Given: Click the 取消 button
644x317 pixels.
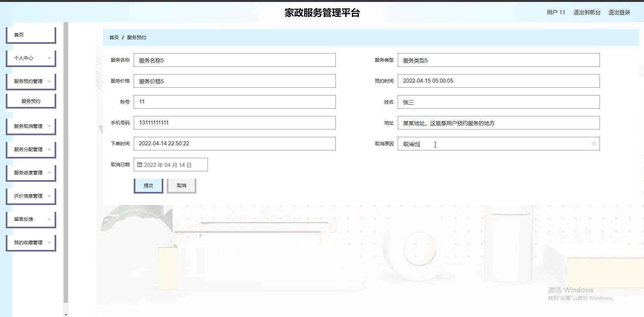Looking at the screenshot, I should coord(182,186).
